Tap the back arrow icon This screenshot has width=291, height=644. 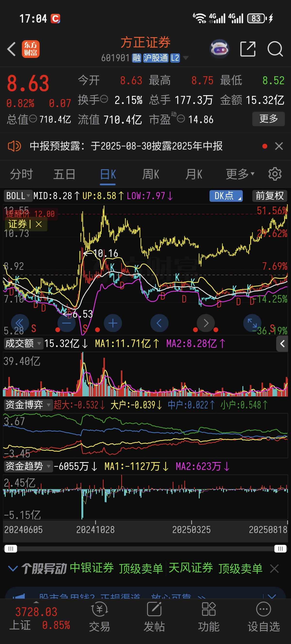tap(11, 49)
